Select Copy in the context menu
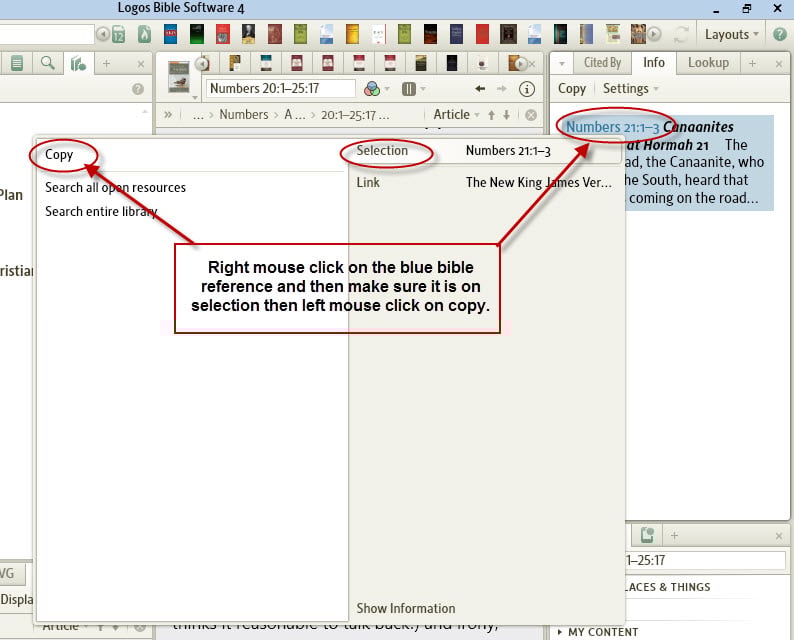 (x=59, y=154)
